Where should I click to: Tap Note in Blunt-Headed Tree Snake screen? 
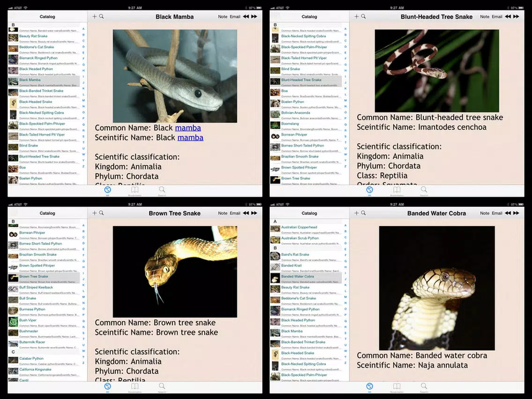tap(485, 17)
